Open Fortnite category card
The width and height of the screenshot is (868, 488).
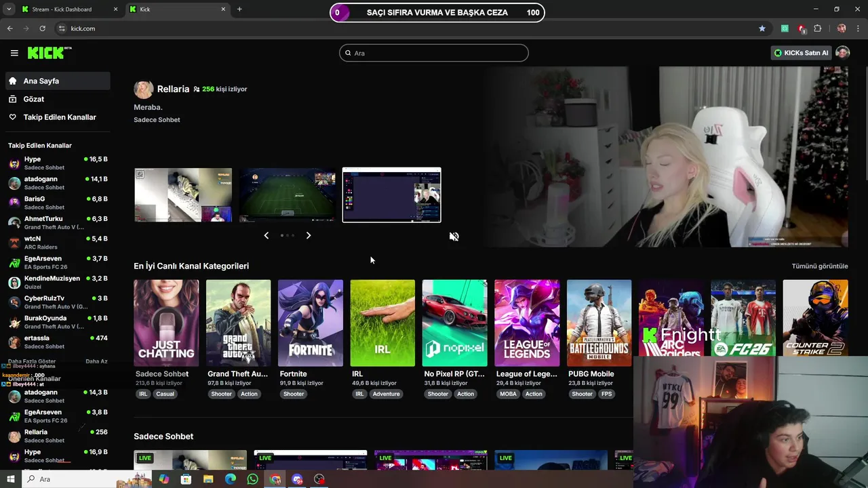click(x=311, y=323)
